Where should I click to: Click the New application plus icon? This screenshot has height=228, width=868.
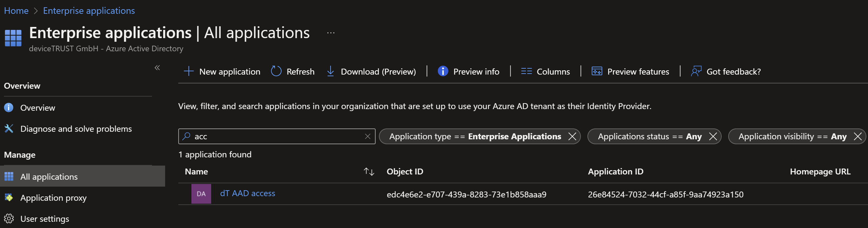point(189,71)
